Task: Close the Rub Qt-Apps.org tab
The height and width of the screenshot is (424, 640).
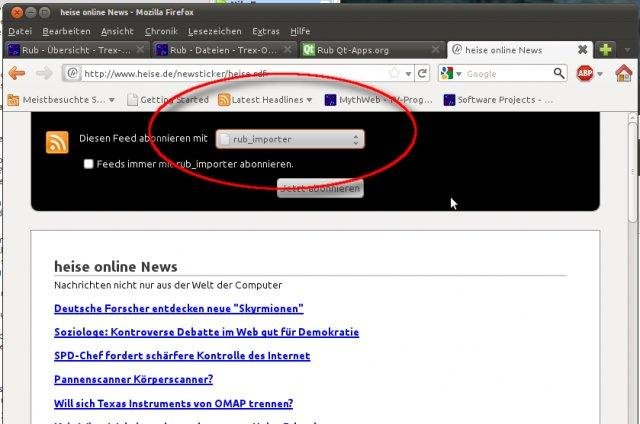Action: click(436, 50)
